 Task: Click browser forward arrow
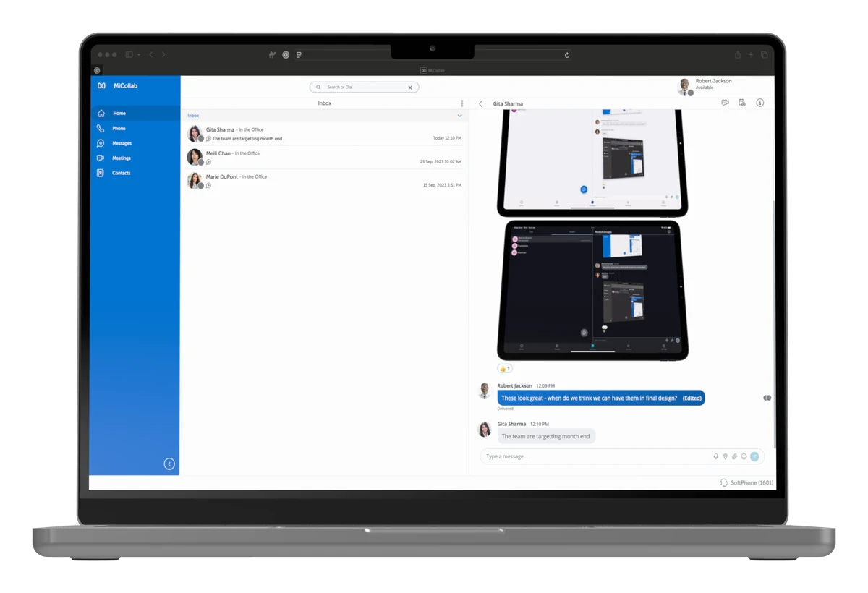coord(163,55)
